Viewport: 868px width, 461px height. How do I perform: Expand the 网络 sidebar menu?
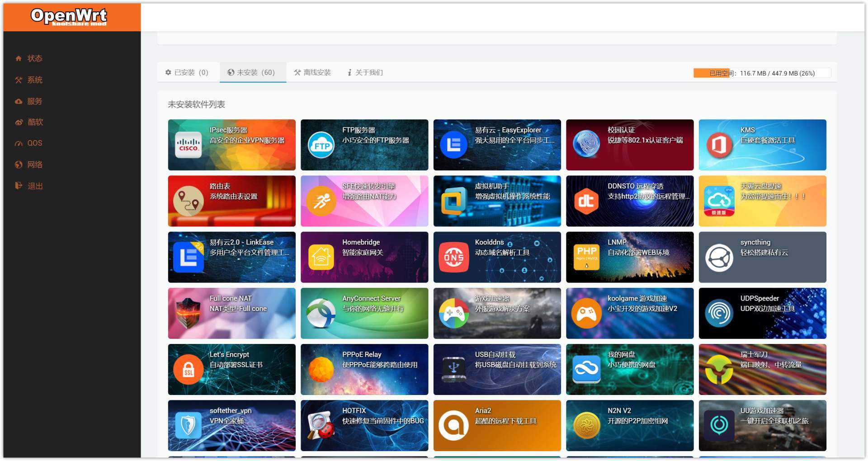34,165
